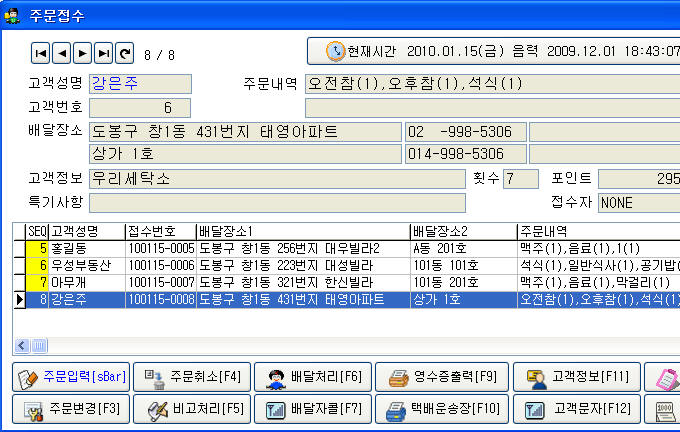Viewport: 680px width, 432px height.
Task: Go to the next record
Action: tap(82, 53)
